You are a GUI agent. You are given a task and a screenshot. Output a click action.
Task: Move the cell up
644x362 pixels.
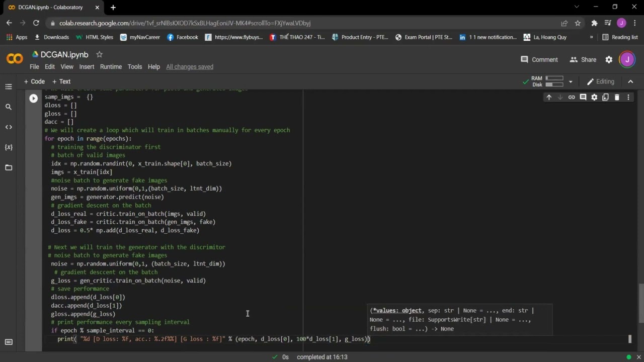(549, 98)
